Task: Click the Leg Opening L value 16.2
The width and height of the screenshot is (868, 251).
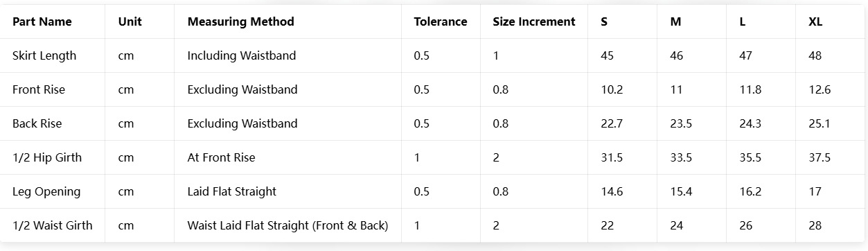Action: 750,191
